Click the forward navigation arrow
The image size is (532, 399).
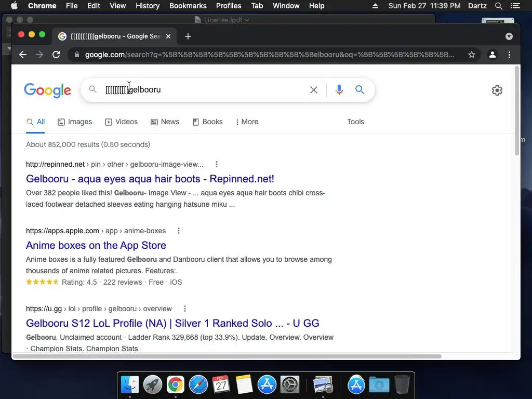39,55
